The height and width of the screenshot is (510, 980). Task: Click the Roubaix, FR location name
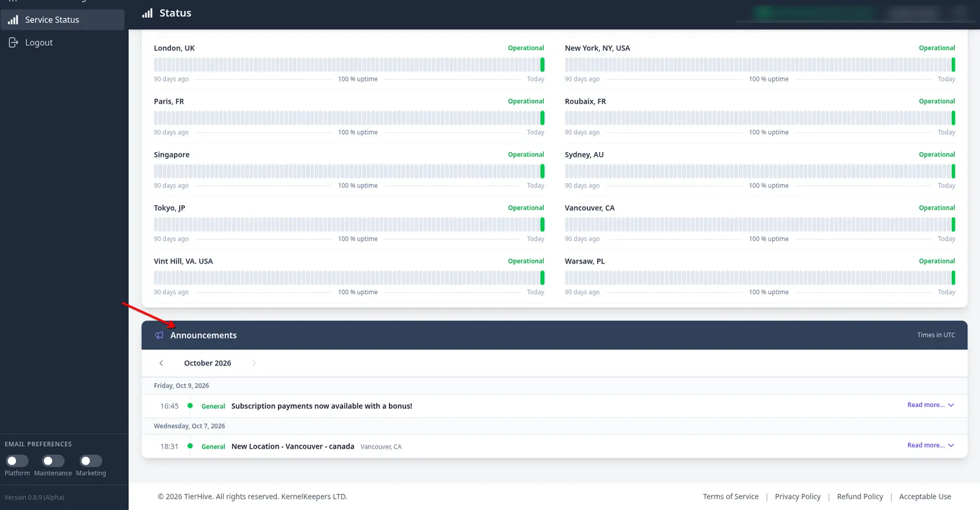[585, 102]
